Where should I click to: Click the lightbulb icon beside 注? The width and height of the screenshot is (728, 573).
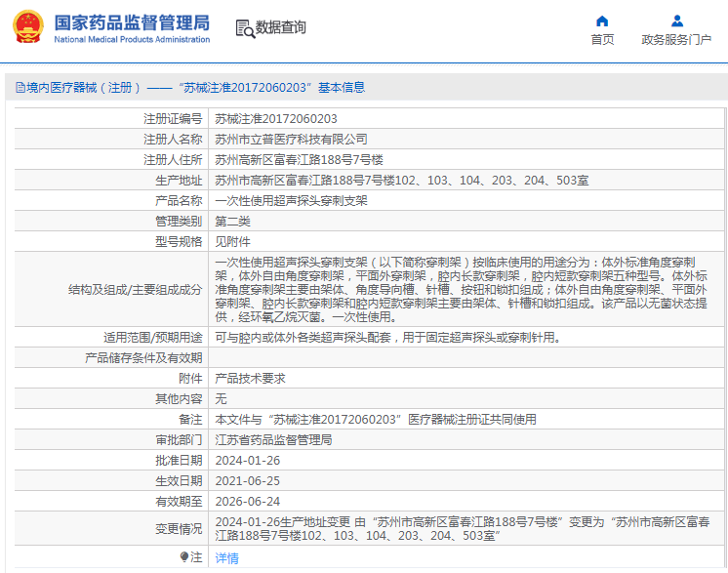[x=184, y=556]
